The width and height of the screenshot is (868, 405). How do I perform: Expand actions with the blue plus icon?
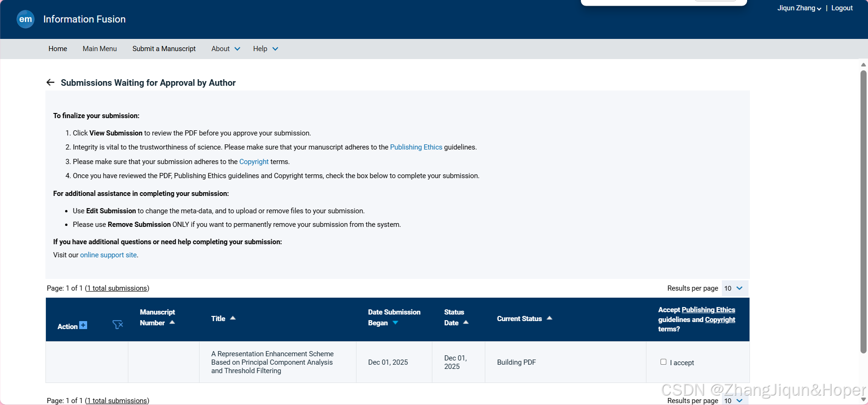coord(83,325)
